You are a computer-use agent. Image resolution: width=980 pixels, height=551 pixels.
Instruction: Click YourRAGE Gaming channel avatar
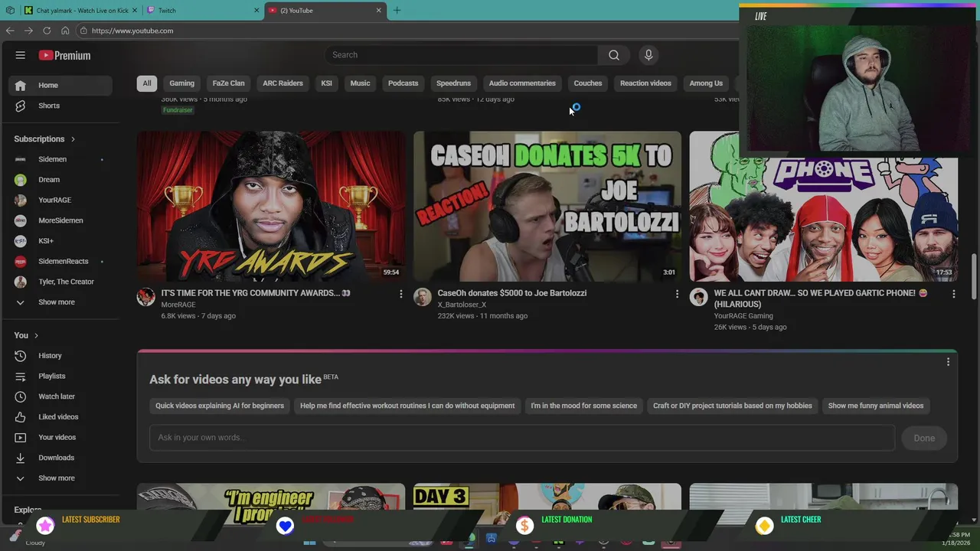pos(698,297)
